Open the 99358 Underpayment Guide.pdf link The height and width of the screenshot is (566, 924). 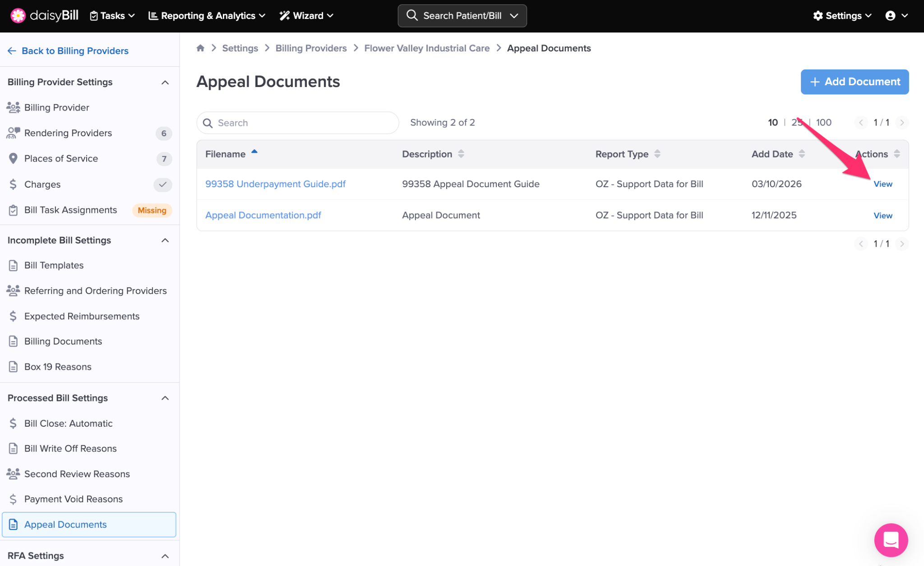tap(275, 184)
